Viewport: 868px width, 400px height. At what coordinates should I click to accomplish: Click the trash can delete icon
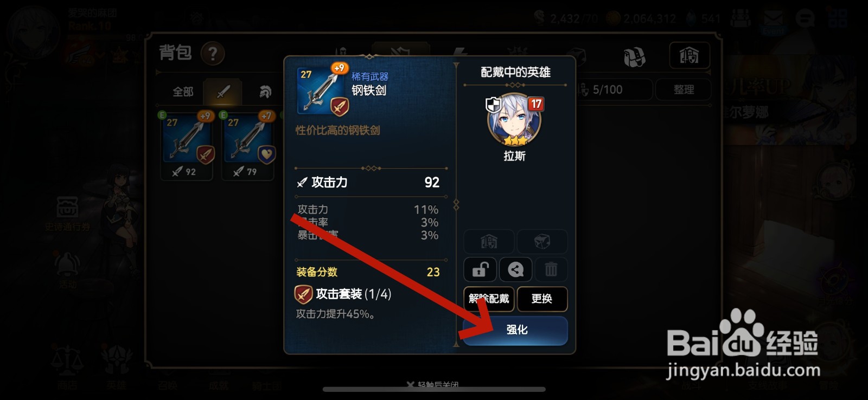[x=551, y=269]
